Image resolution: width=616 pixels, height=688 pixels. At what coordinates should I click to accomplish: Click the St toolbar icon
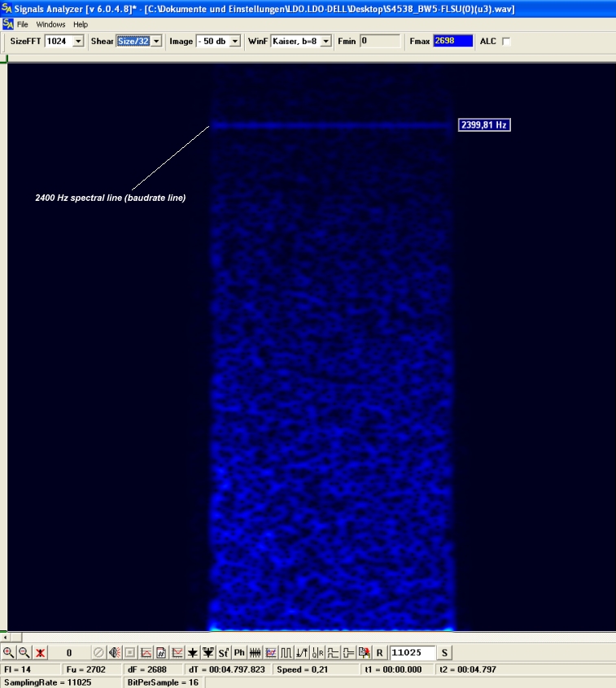tap(224, 652)
